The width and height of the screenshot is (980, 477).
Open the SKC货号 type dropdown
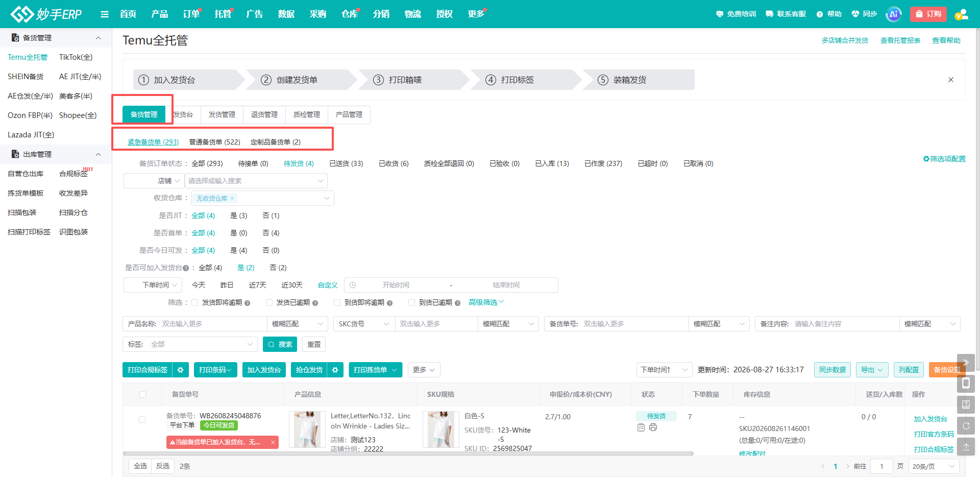coord(364,324)
